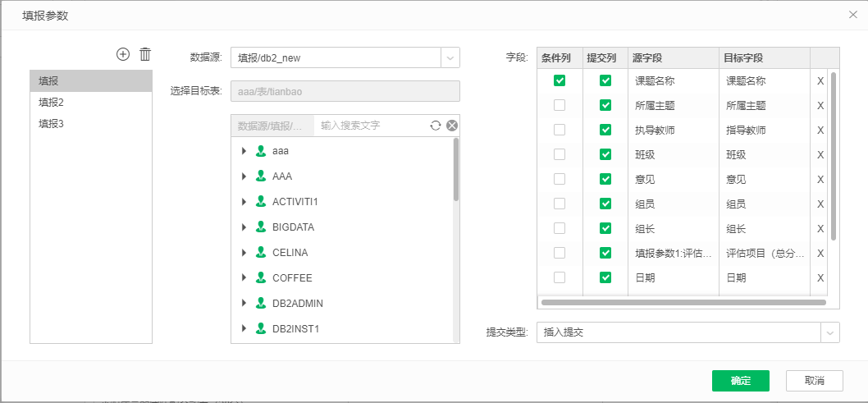Click the trash delete icon

pyautogui.click(x=145, y=54)
